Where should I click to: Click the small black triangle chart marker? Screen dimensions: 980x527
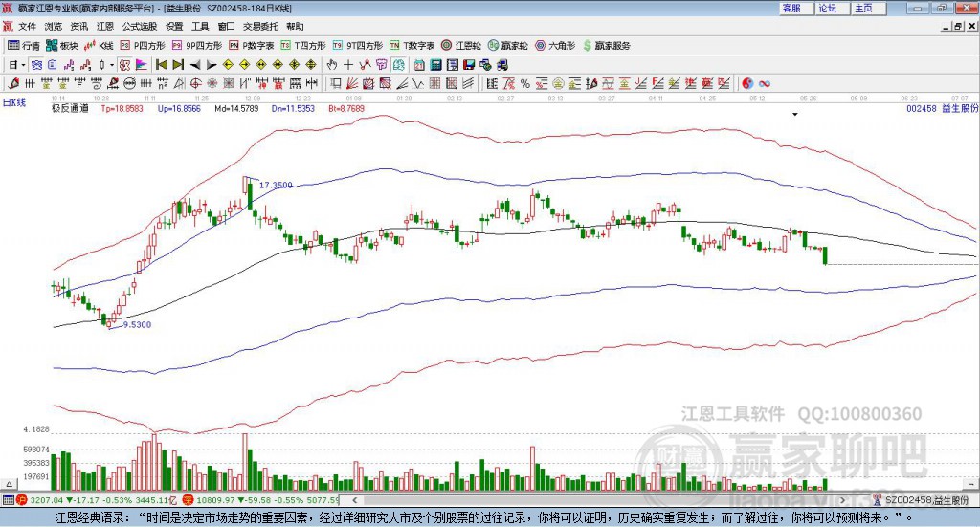click(x=795, y=115)
